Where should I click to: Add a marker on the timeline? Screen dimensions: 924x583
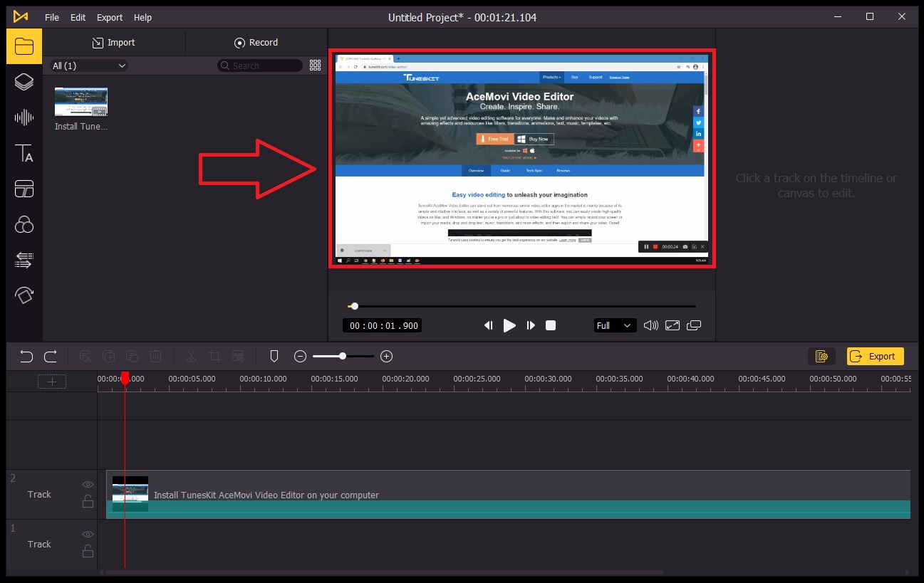tap(274, 355)
